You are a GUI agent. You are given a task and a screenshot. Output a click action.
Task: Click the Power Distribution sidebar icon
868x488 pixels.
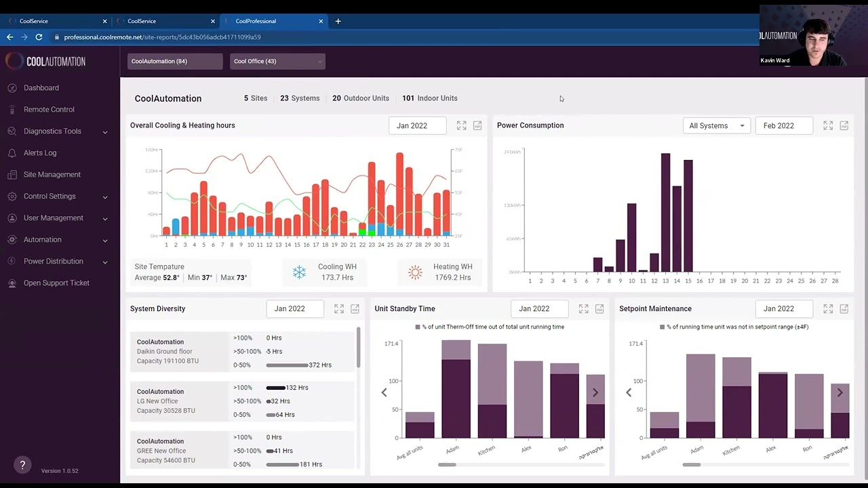point(12,261)
